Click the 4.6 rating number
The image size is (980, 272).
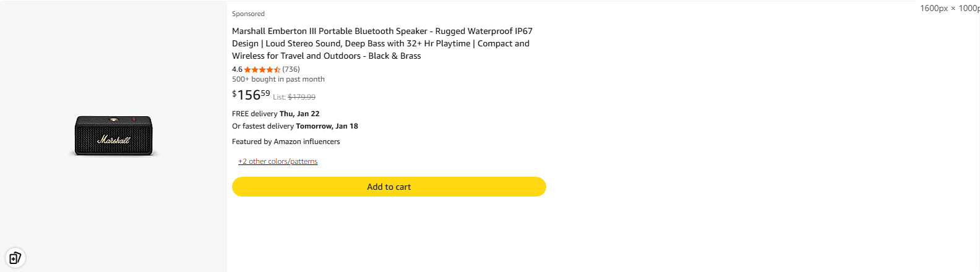click(x=237, y=69)
